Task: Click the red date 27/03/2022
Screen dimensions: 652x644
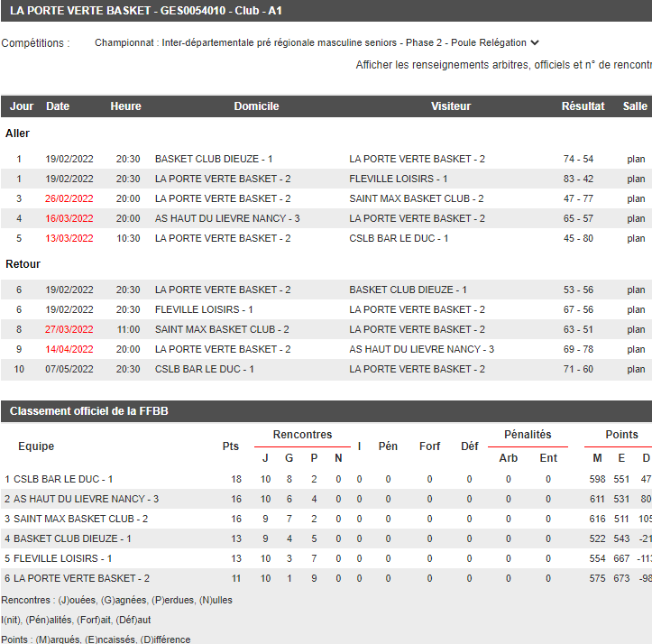Action: [x=69, y=329]
